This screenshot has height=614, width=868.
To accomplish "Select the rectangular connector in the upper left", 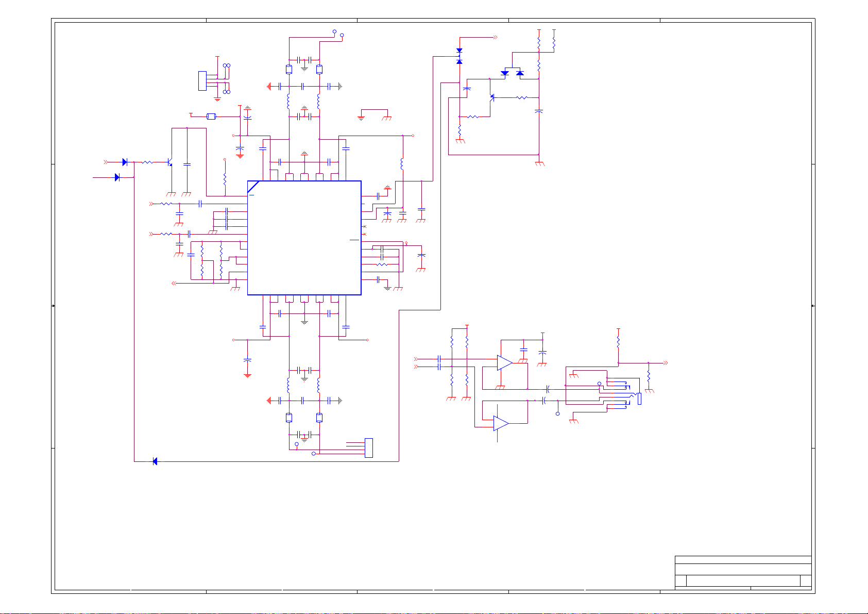I will (202, 81).
